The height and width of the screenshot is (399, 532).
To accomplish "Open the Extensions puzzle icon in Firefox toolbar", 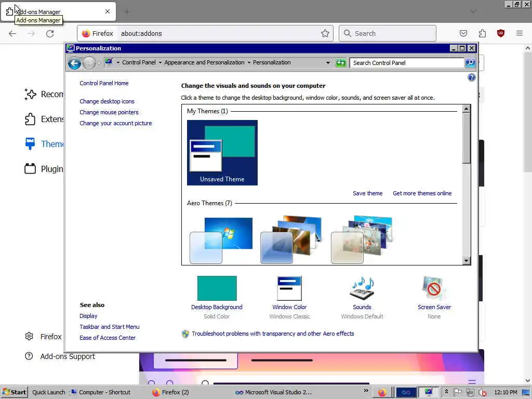I will [x=482, y=33].
